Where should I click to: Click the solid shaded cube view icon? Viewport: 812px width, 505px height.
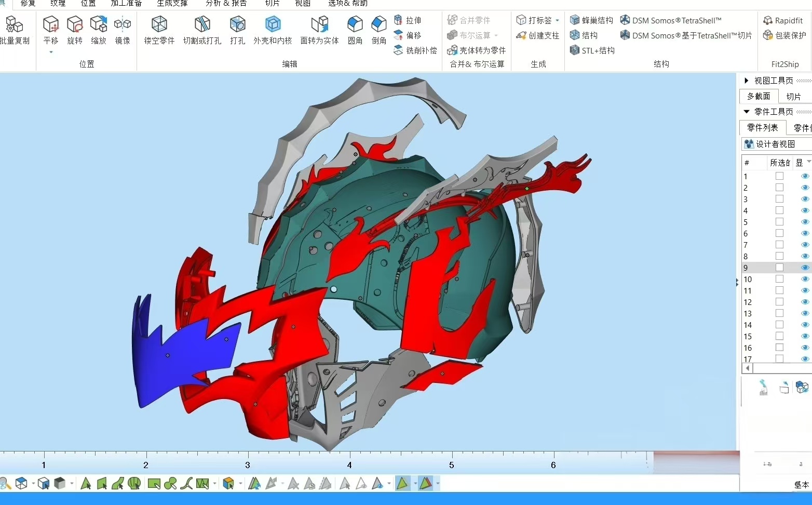click(x=60, y=484)
